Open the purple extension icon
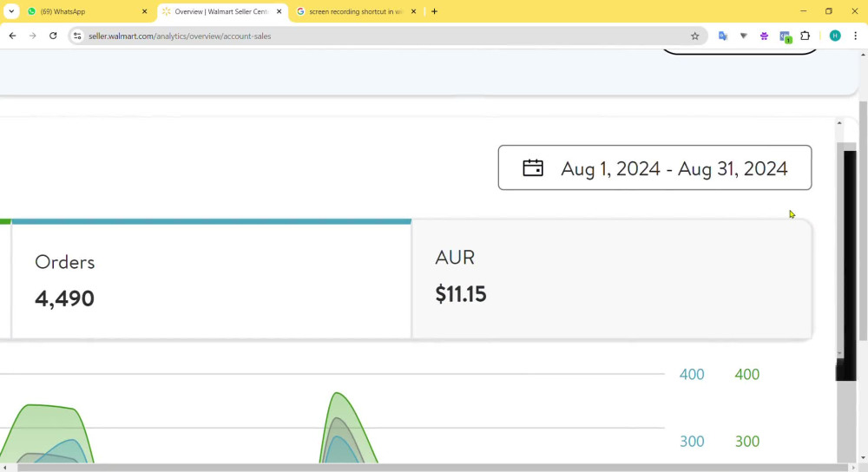The image size is (868, 472). [764, 36]
